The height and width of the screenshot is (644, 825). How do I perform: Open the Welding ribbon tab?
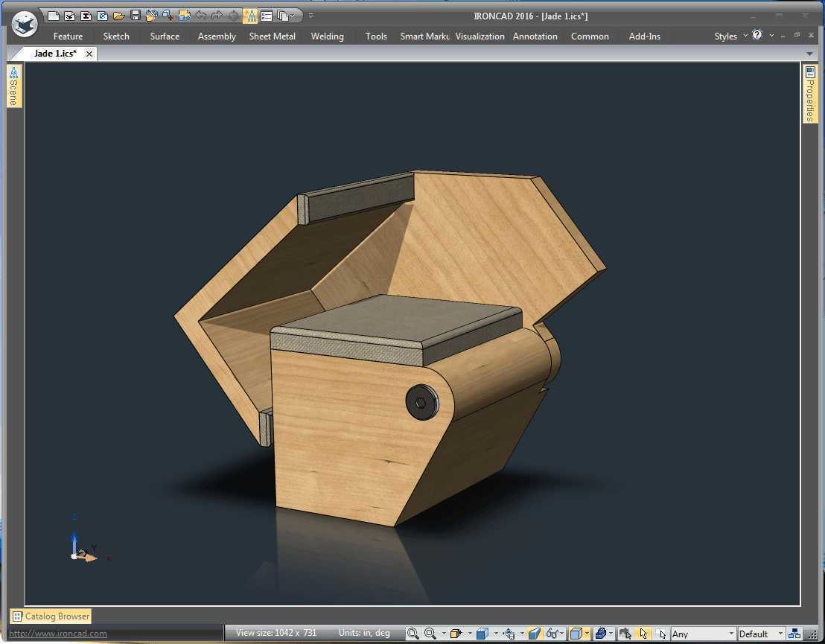[328, 36]
